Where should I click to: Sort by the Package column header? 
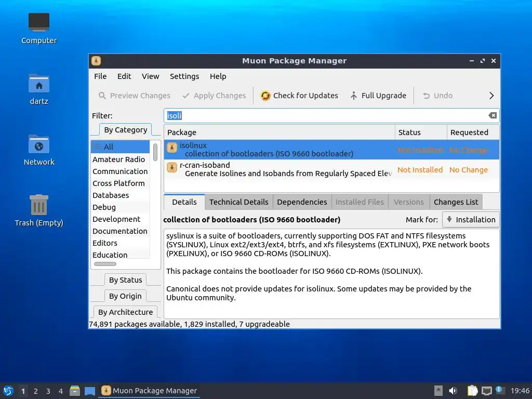[279, 132]
